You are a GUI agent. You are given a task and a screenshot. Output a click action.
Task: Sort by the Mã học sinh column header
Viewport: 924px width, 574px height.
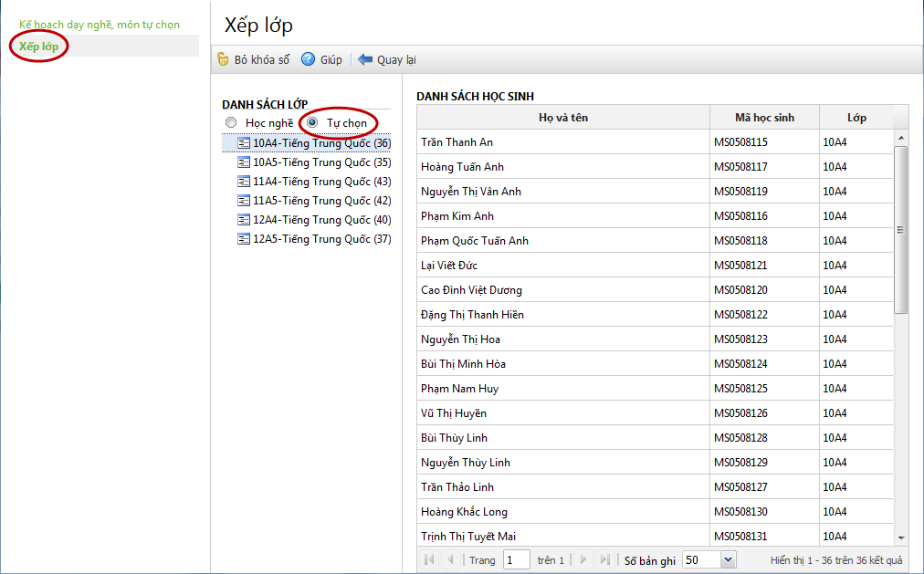(764, 117)
